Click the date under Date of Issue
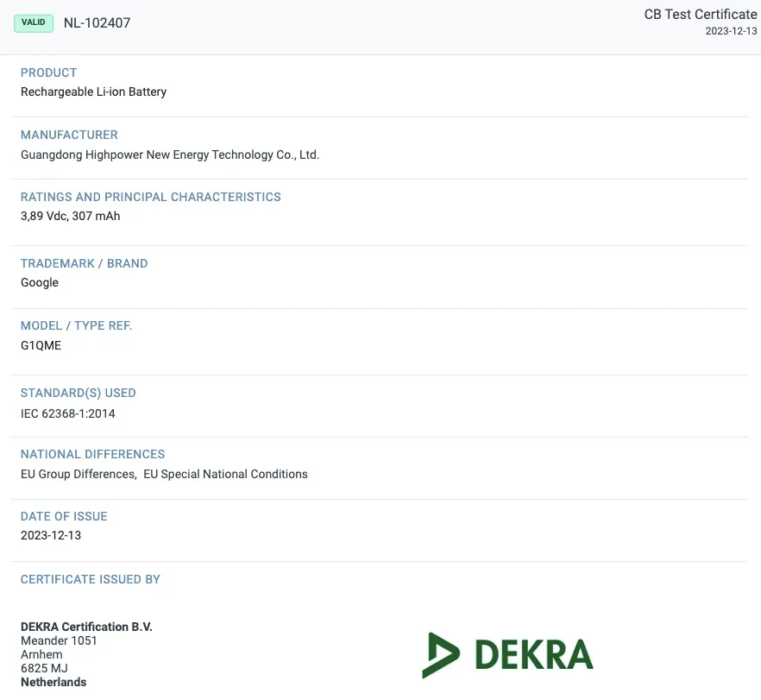Viewport: 761px width, 700px height. 50,535
